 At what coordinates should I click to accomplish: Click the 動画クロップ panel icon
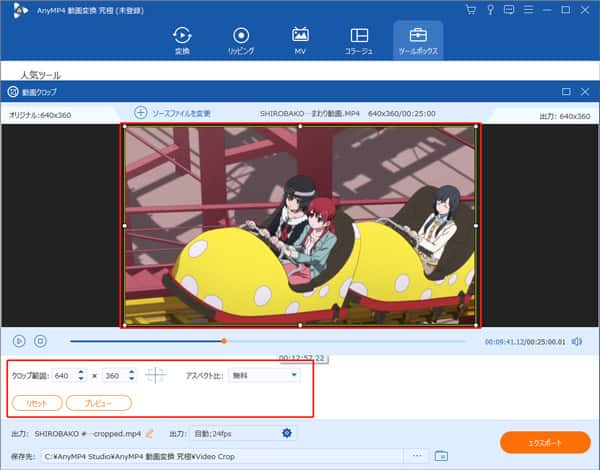tap(13, 92)
